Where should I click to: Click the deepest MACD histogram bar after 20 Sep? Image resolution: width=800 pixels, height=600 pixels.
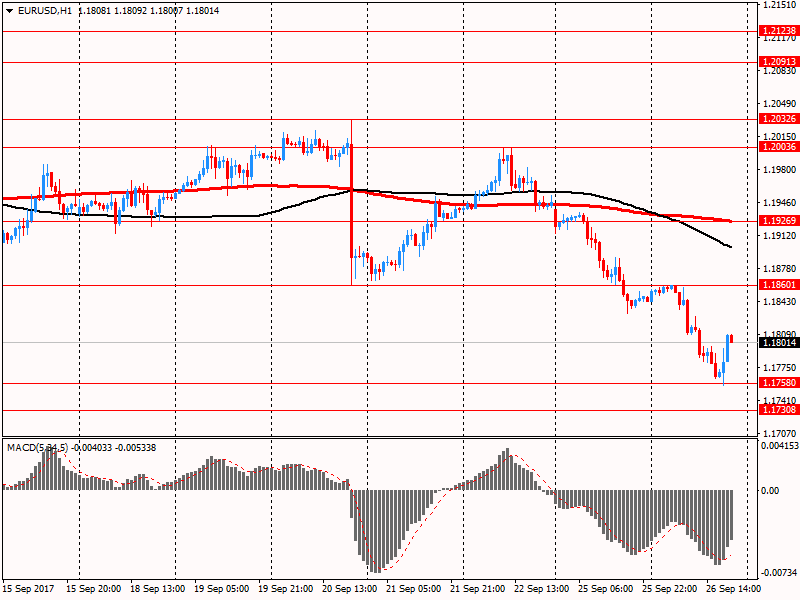tap(376, 531)
